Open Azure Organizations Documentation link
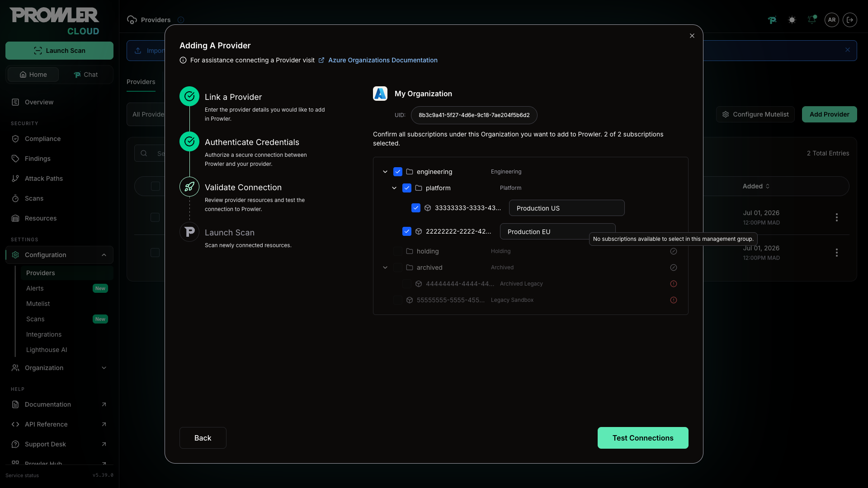Screen dimensions: 868x488 pyautogui.click(x=382, y=60)
